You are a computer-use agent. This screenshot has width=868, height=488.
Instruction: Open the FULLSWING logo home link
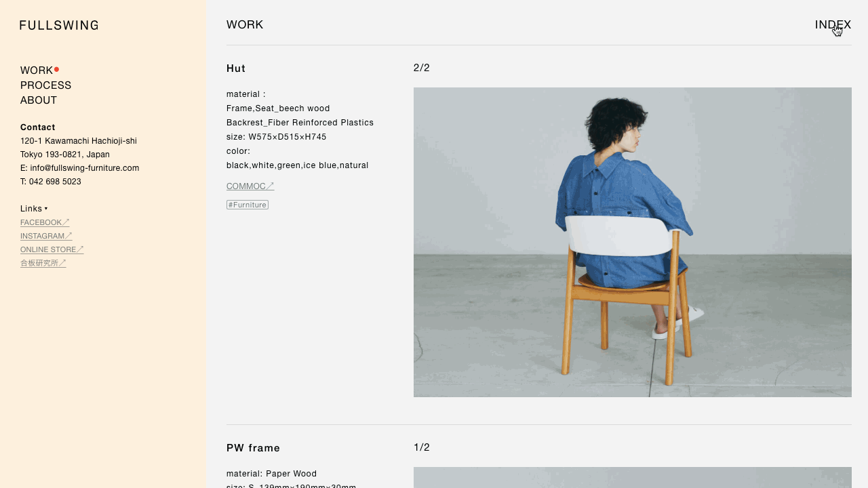pyautogui.click(x=59, y=25)
